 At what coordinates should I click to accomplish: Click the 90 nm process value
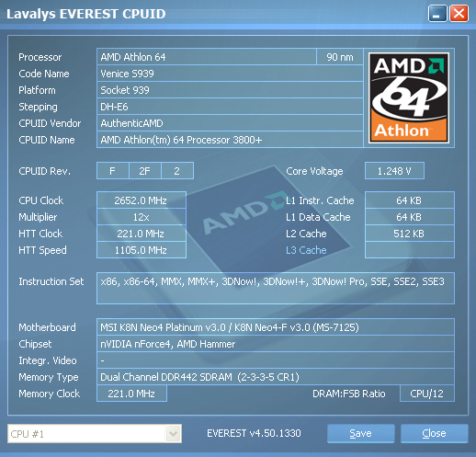coord(340,57)
